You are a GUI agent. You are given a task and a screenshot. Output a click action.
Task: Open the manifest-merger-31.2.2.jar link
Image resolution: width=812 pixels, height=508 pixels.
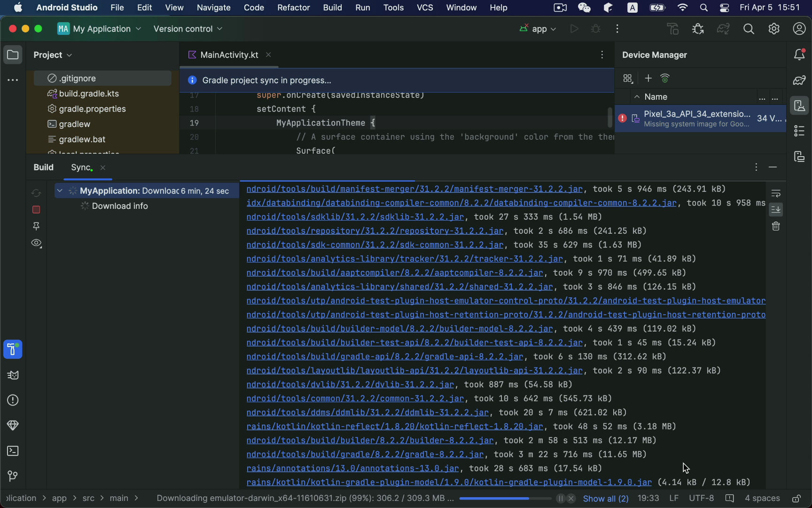click(x=414, y=189)
